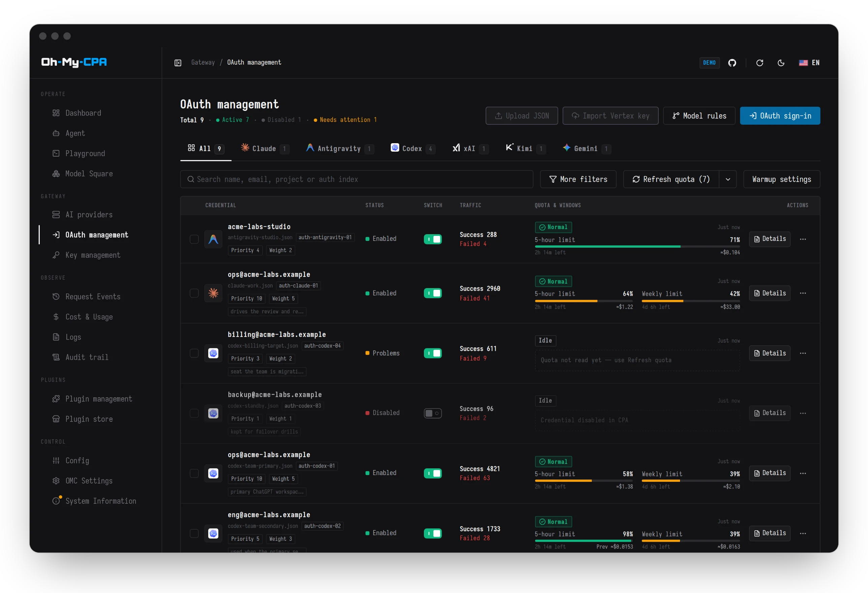Image resolution: width=868 pixels, height=593 pixels.
Task: Switch to the Gemini tab
Action: click(586, 148)
